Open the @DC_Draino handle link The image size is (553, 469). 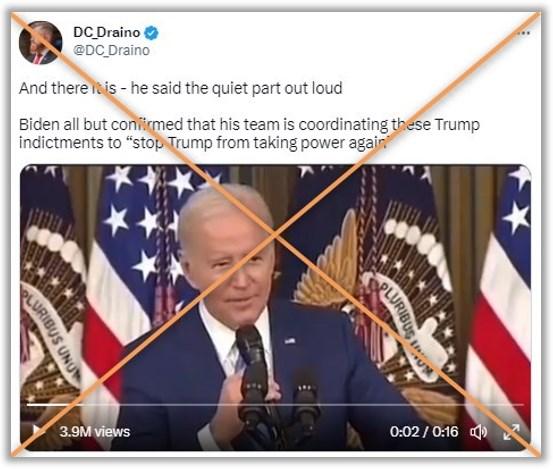pos(111,50)
